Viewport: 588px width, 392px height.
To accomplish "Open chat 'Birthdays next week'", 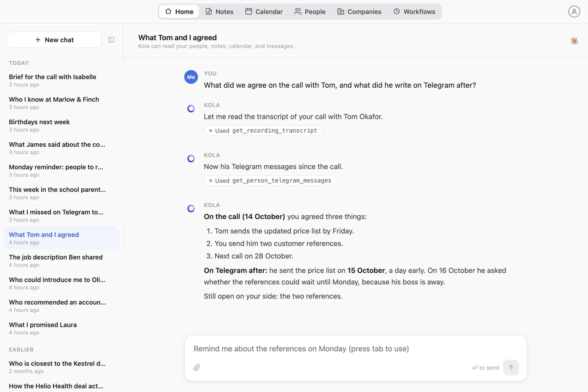I will point(61,126).
